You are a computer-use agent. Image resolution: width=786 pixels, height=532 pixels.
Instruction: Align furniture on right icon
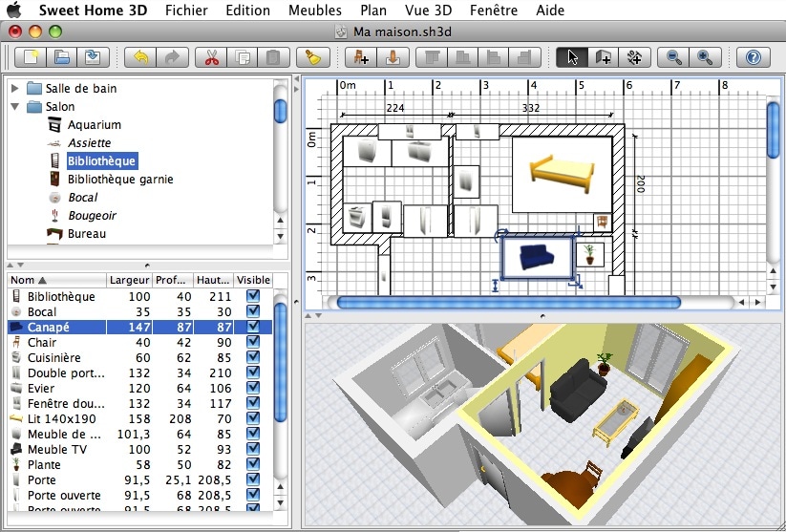pos(525,57)
